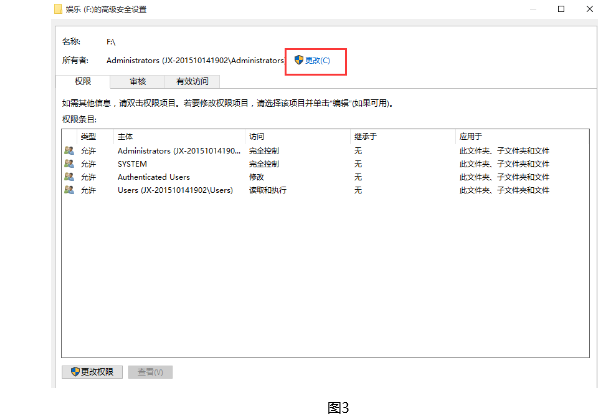Click the 继承于 column header
Image resolution: width=615 pixels, height=415 pixels.
(x=364, y=135)
